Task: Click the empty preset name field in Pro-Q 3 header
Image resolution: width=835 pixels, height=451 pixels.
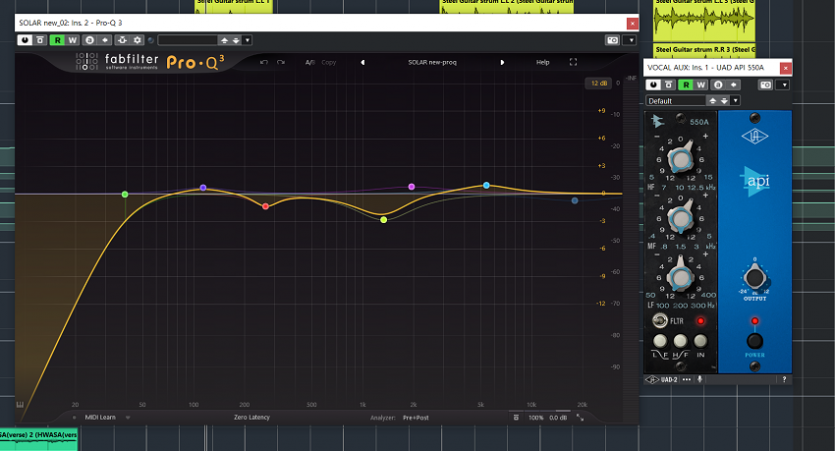Action: point(187,40)
